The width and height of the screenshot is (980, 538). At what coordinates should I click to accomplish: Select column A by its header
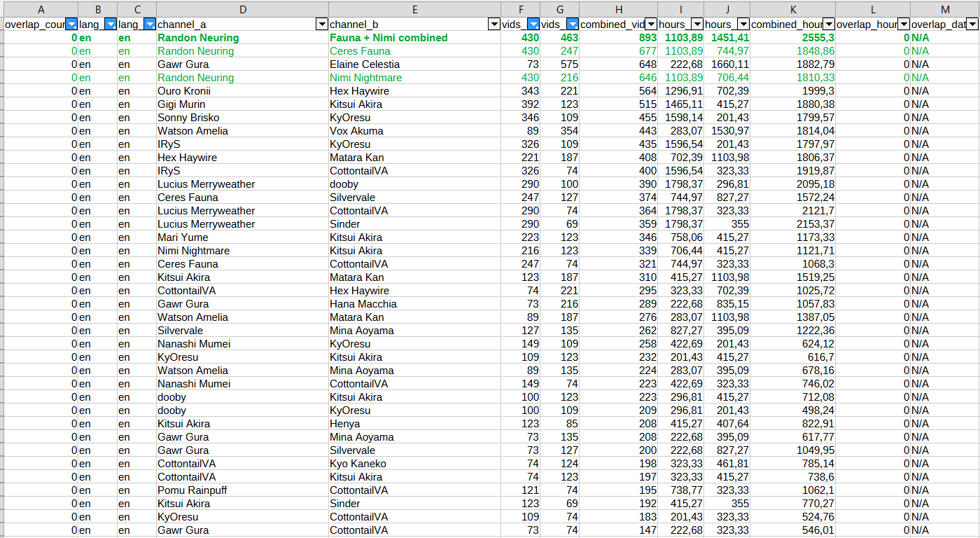[x=41, y=9]
